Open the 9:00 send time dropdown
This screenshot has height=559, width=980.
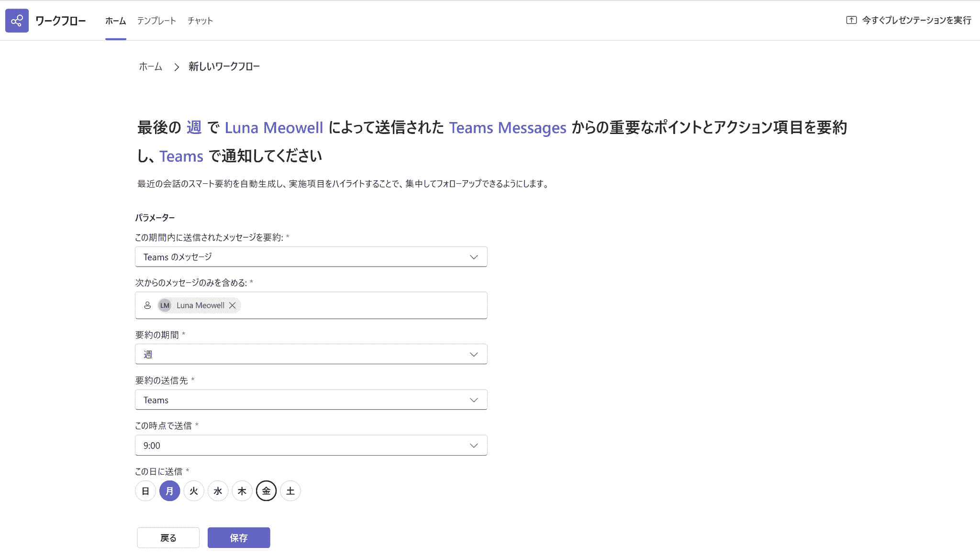[311, 446]
